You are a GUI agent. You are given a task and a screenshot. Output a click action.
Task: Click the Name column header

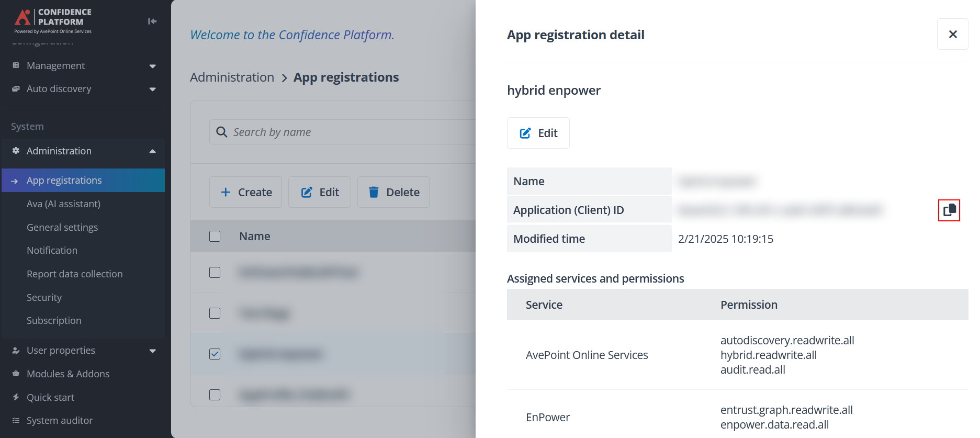[x=255, y=236]
